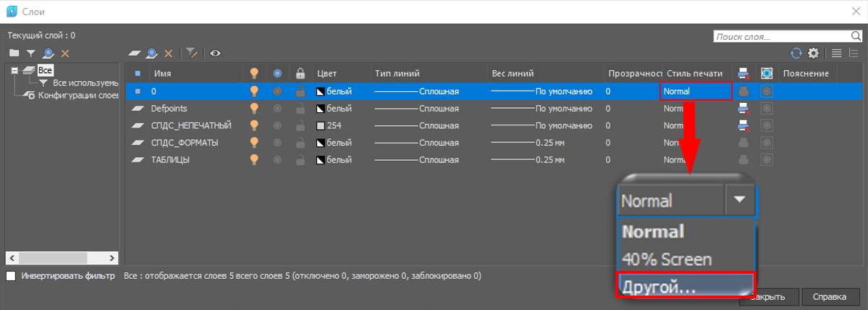Click the new layer icon in the toolbar
This screenshot has height=310, width=868.
(x=134, y=53)
